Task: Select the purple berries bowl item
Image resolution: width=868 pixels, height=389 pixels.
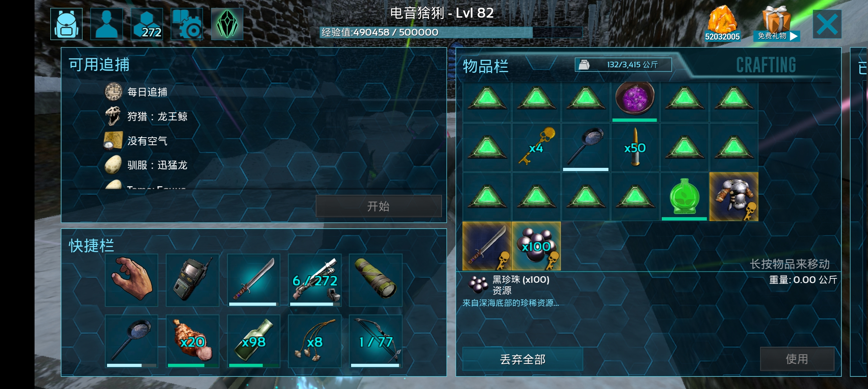Action: (635, 99)
